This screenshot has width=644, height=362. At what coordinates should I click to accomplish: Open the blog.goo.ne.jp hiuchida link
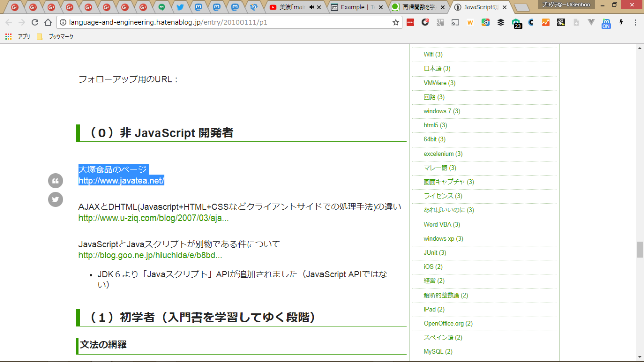point(150,255)
